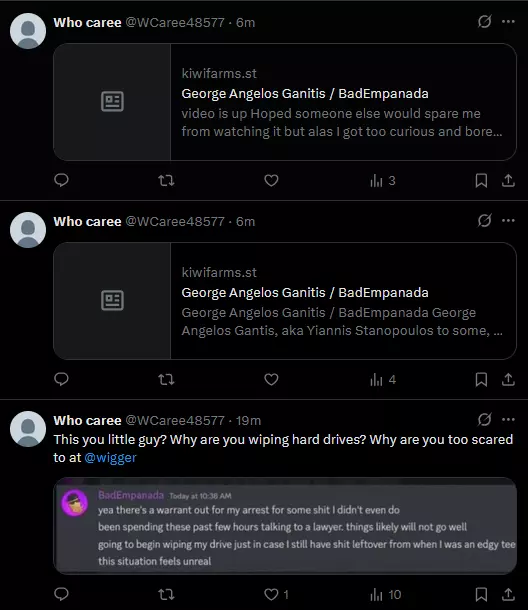The height and width of the screenshot is (610, 528).
Task: Open @WCaree48577 handle on second post
Action: point(175,221)
